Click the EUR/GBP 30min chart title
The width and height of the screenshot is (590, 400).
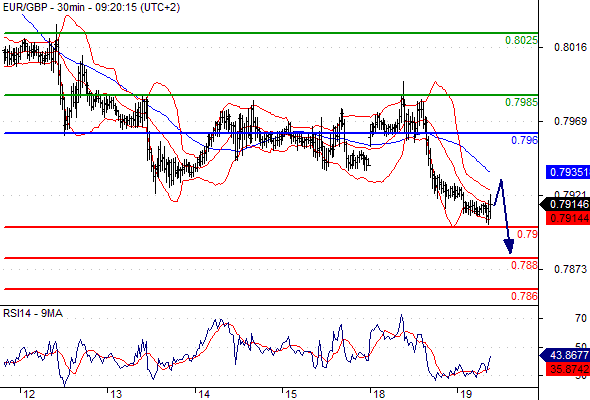point(91,7)
